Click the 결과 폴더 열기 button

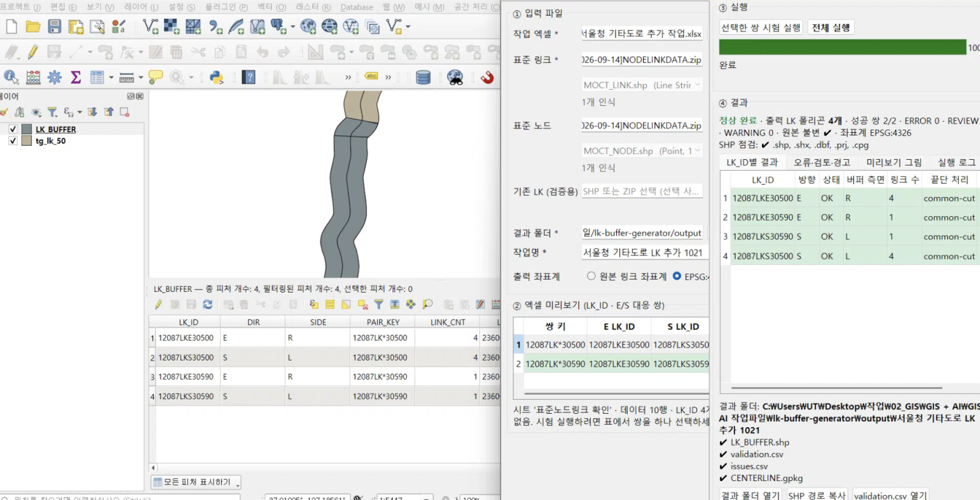click(750, 495)
